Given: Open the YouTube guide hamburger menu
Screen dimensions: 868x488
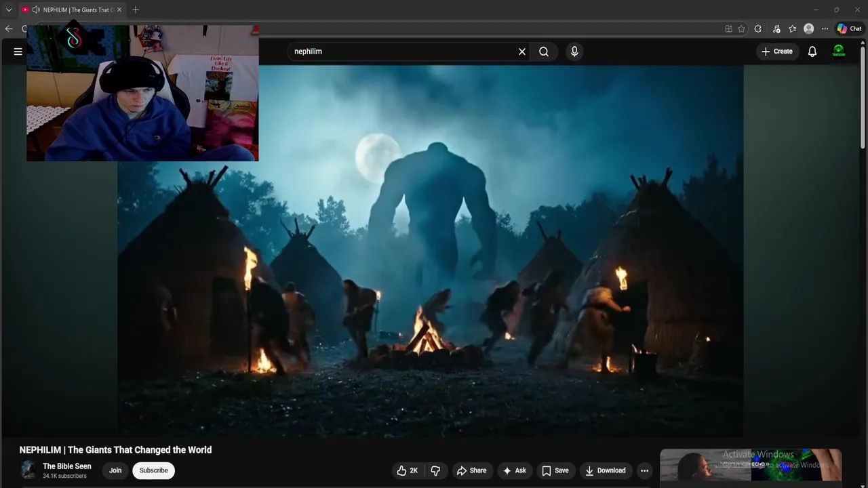Looking at the screenshot, I should (18, 52).
